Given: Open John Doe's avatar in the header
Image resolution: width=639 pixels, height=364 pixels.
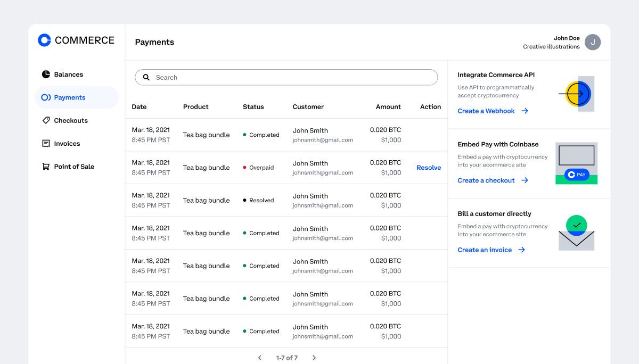Looking at the screenshot, I should point(592,42).
